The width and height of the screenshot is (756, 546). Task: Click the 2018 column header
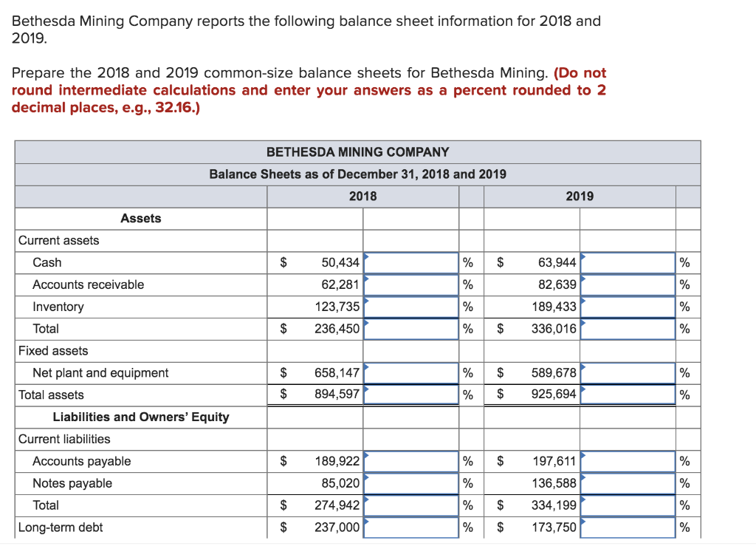pyautogui.click(x=363, y=197)
